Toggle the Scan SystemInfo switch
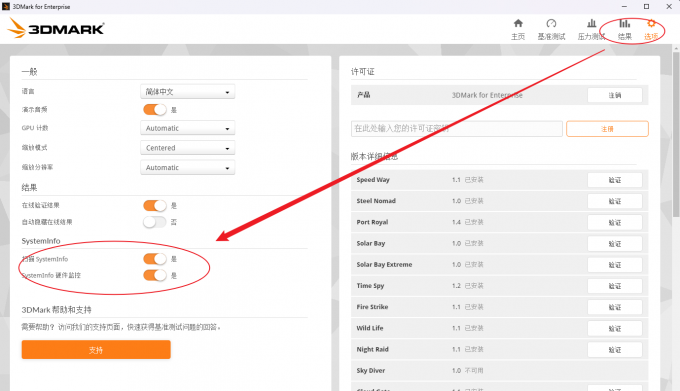 [x=155, y=259]
